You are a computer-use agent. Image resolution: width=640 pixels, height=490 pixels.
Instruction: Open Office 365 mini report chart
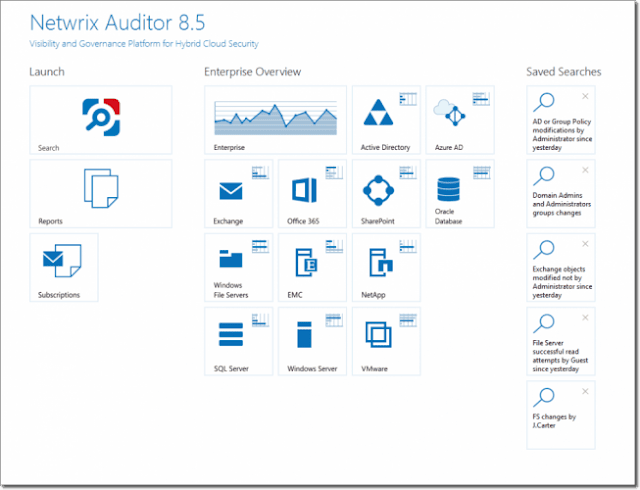[x=334, y=173]
